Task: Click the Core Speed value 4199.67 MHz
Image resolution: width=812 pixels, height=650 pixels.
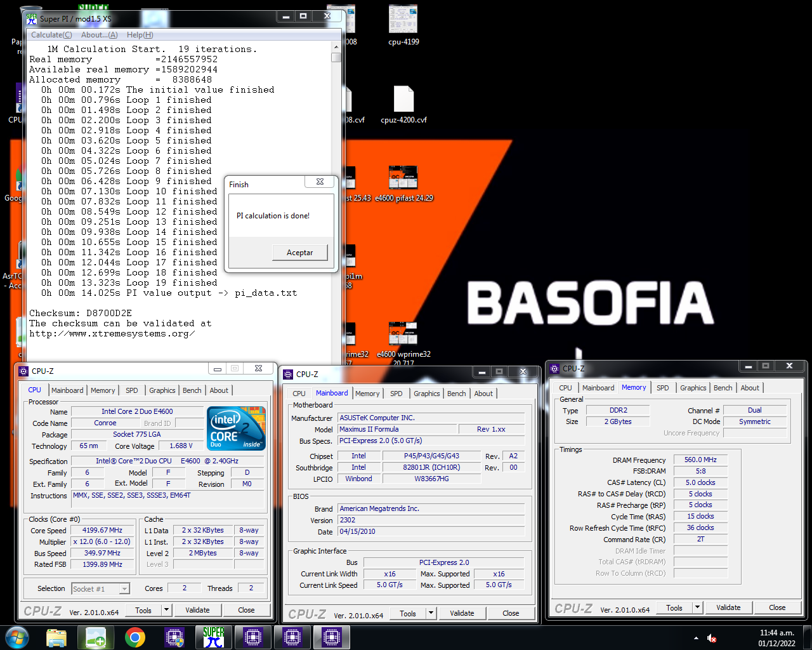Action: 103,530
